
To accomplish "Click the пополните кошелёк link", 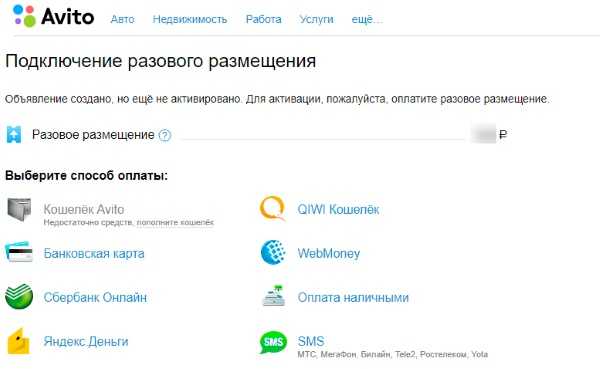I will (x=175, y=222).
